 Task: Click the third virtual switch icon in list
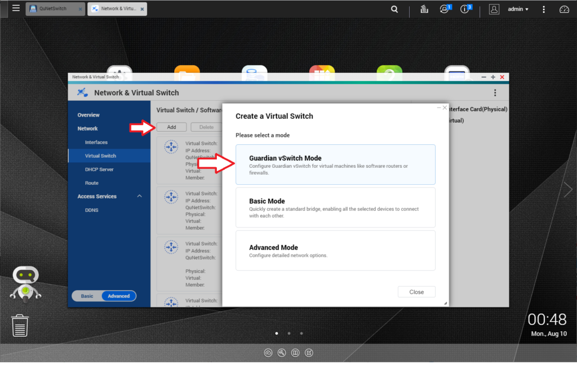(x=171, y=247)
